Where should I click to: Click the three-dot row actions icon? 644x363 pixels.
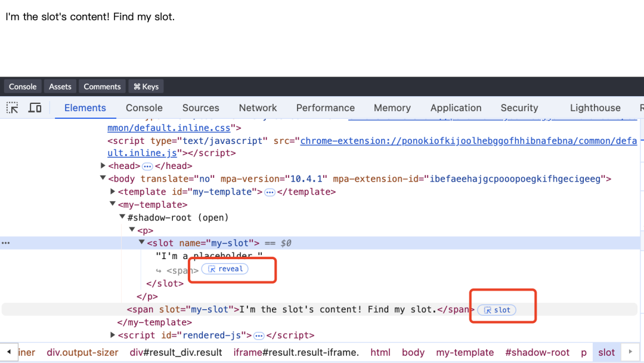[x=6, y=243]
